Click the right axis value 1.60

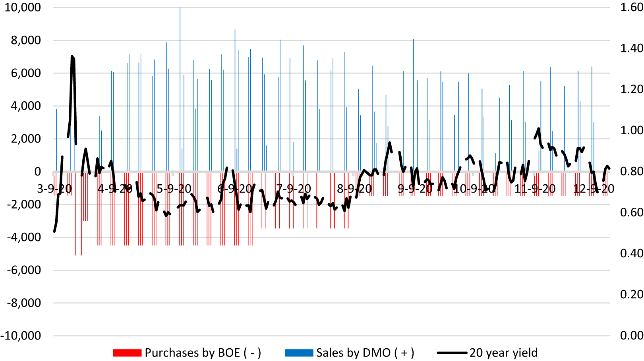tap(632, 8)
